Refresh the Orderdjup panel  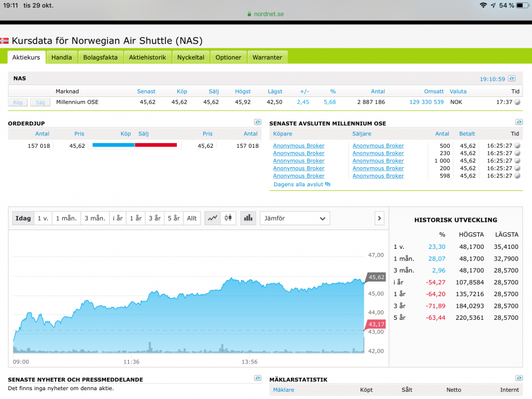[258, 122]
